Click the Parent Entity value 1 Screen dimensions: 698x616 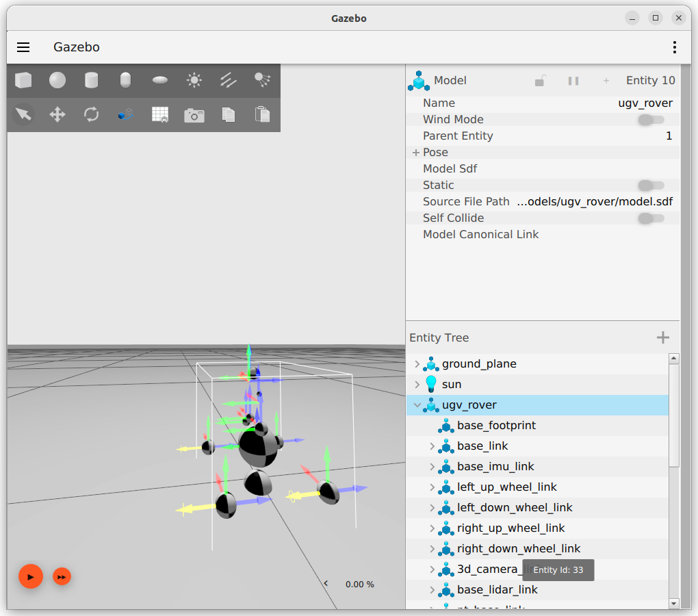tap(669, 136)
